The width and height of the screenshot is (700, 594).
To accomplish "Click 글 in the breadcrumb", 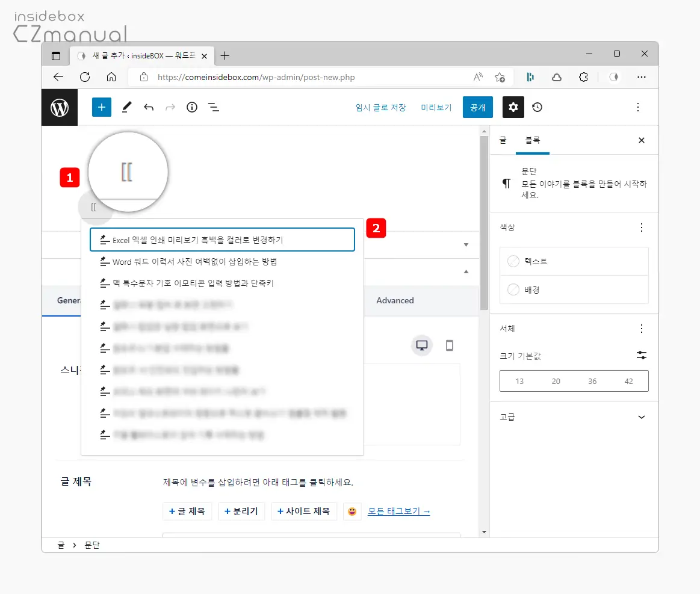I will (61, 545).
